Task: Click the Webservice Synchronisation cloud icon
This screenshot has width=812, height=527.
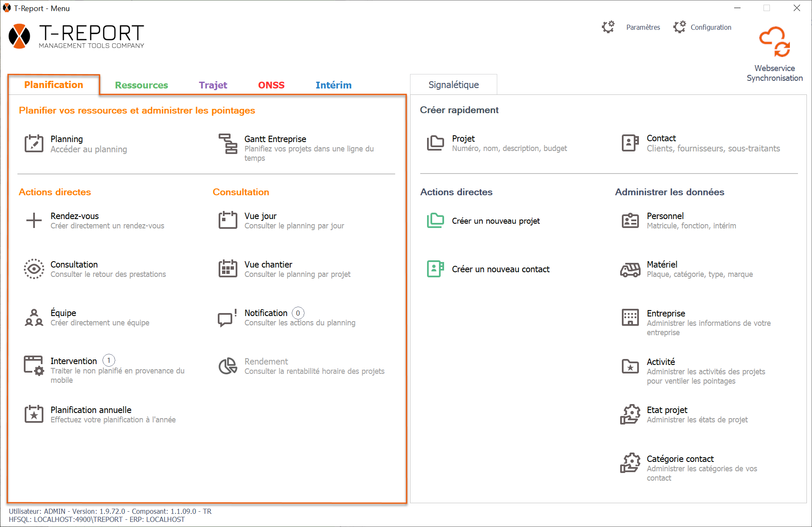Action: pos(774,42)
